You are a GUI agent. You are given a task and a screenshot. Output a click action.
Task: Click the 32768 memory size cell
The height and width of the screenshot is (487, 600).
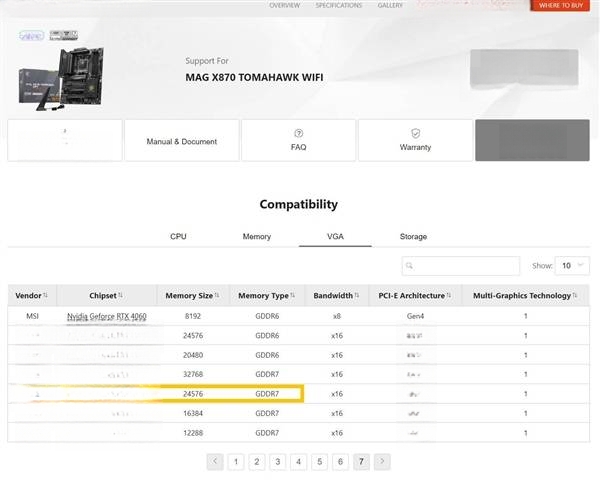coord(192,374)
